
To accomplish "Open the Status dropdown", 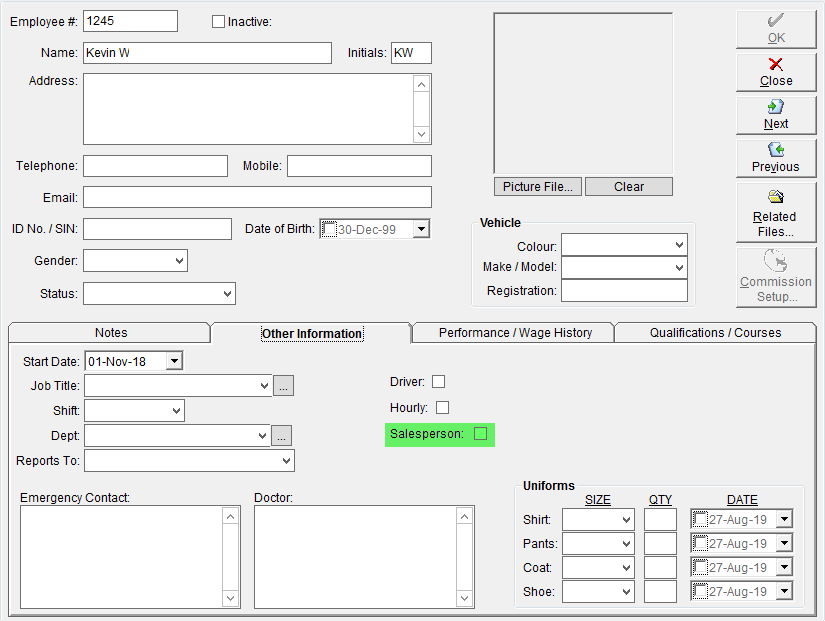I will click(227, 294).
